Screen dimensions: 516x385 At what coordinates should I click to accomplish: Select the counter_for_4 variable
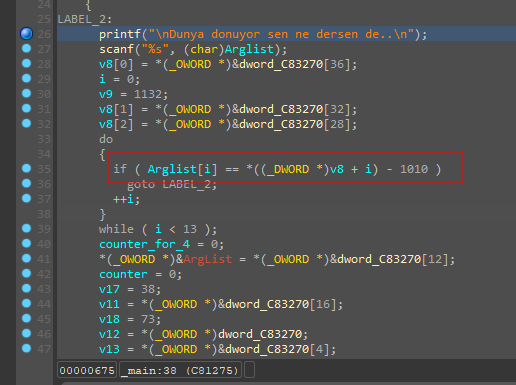coord(144,244)
